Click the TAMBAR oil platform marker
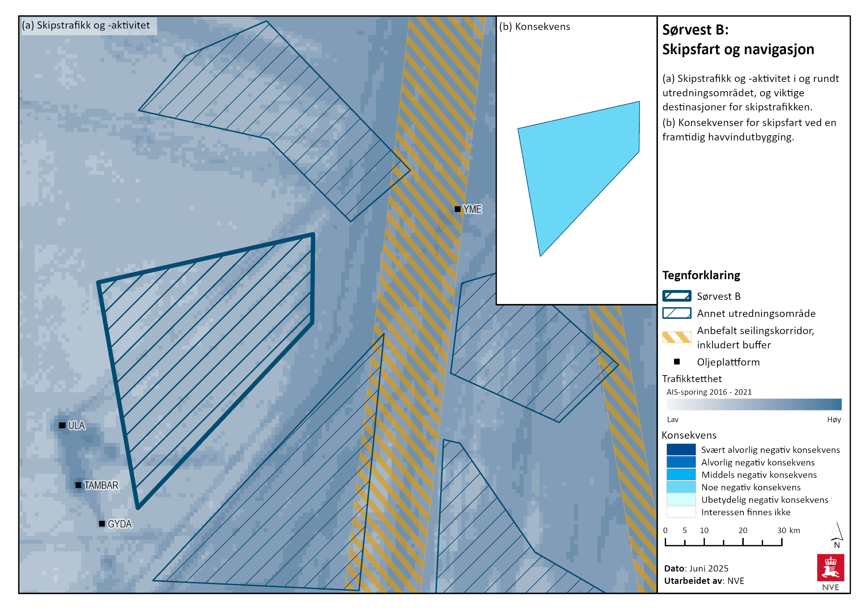Screen dimensions: 868x613 tap(78, 485)
